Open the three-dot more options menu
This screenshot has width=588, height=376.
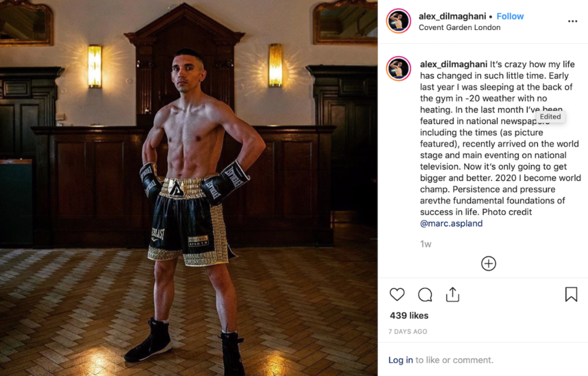tap(572, 21)
